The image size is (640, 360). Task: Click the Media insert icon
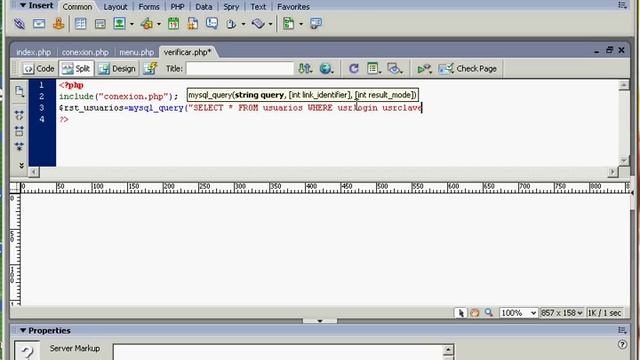[x=147, y=24]
